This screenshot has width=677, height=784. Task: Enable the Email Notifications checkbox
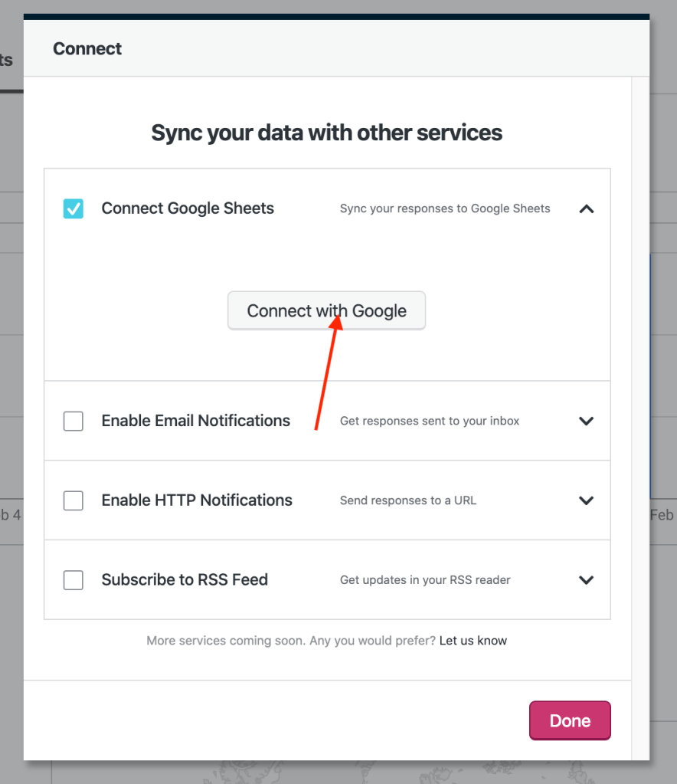tap(74, 421)
